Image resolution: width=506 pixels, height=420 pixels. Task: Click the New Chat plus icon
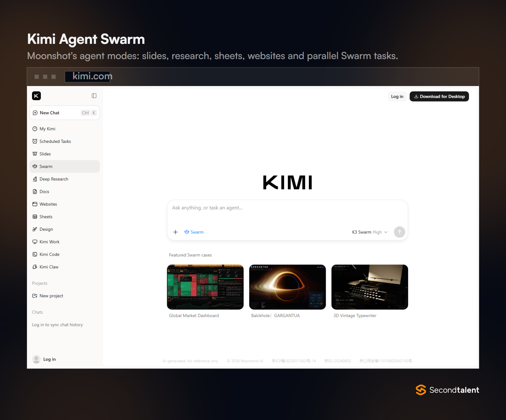click(x=35, y=113)
